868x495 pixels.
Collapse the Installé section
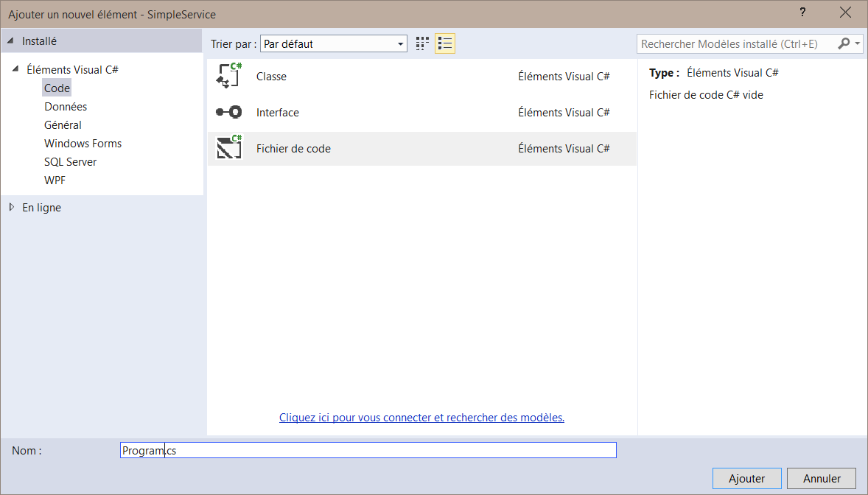click(10, 41)
